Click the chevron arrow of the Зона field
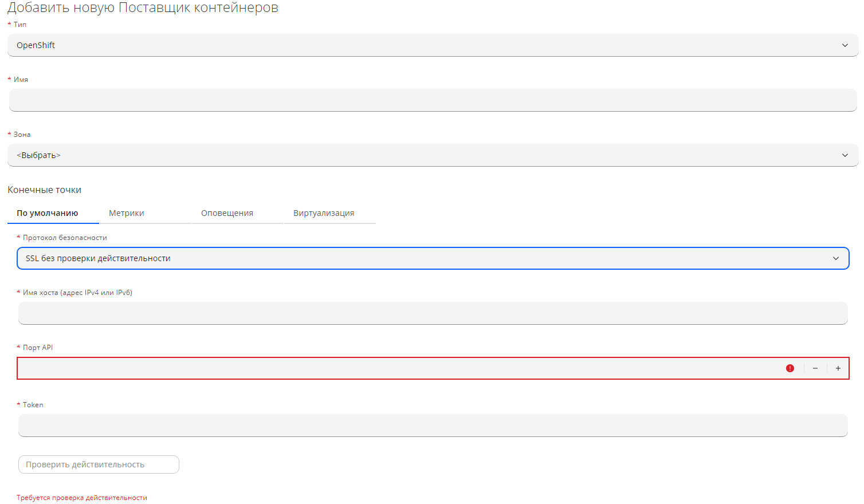 [845, 155]
